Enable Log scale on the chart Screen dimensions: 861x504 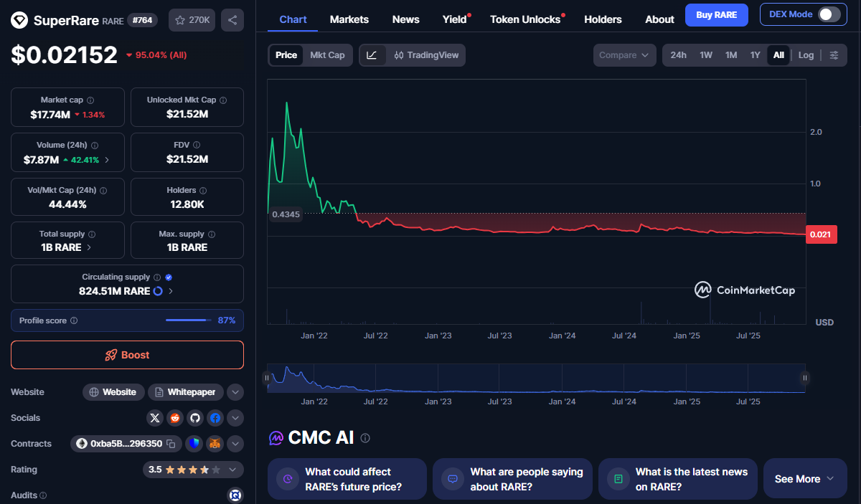(806, 55)
